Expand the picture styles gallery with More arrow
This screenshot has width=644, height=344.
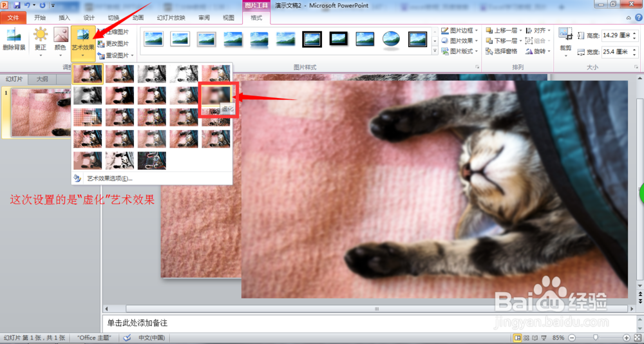(x=435, y=51)
